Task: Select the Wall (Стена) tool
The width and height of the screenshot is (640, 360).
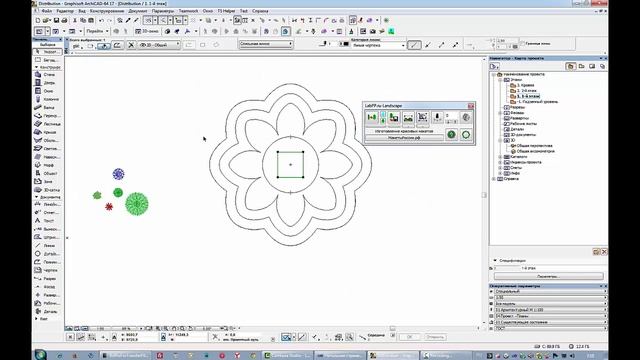Action: [47, 75]
